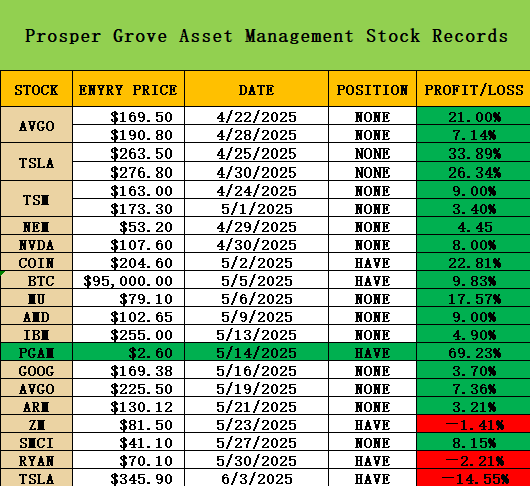Image resolution: width=530 pixels, height=486 pixels.
Task: Select the merged TSM stock cell
Action: point(36,199)
